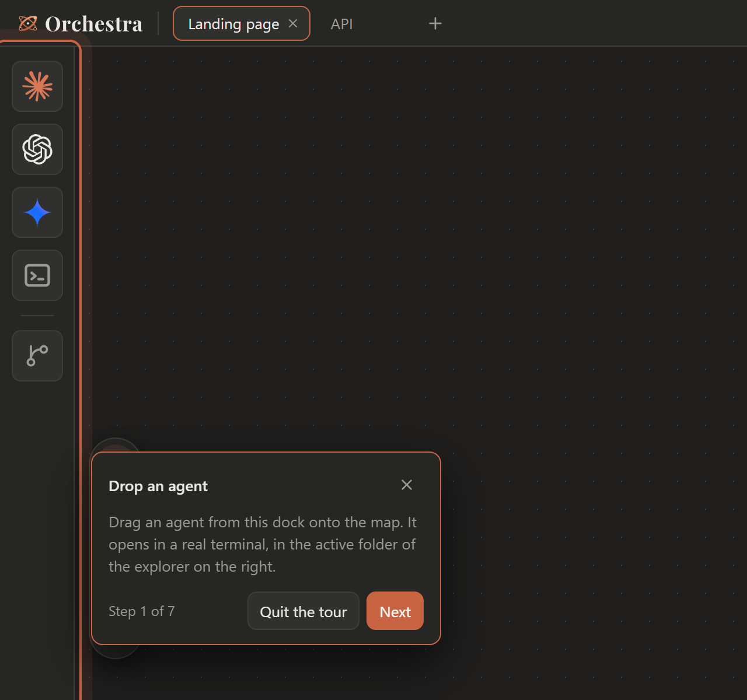The height and width of the screenshot is (700, 747).
Task: Click the Orchestra app title
Action: 94,24
